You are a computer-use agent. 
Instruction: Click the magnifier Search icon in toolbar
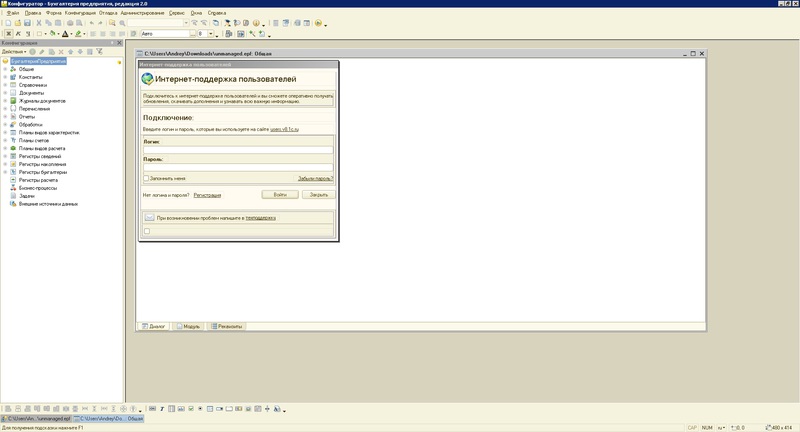click(122, 23)
